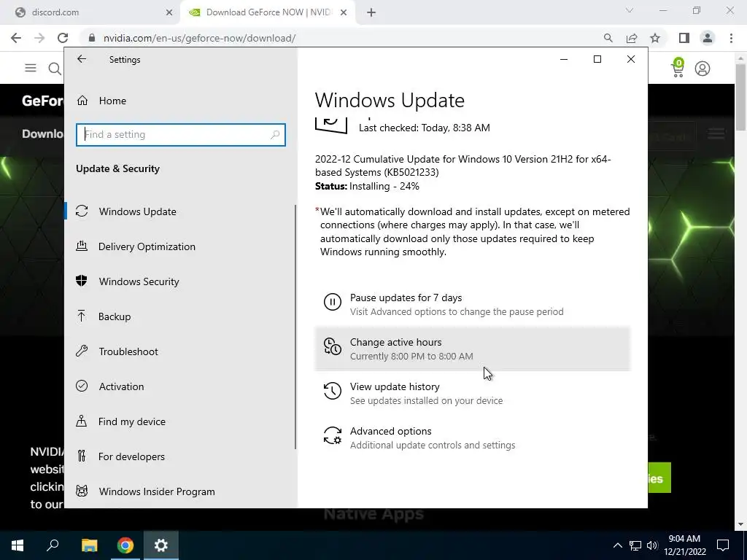Open Change active hours

[473, 349]
